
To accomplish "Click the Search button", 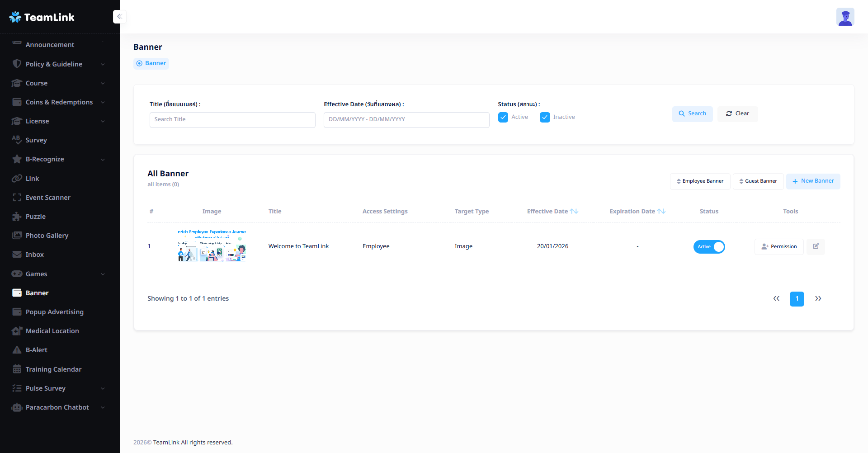I will coord(692,113).
